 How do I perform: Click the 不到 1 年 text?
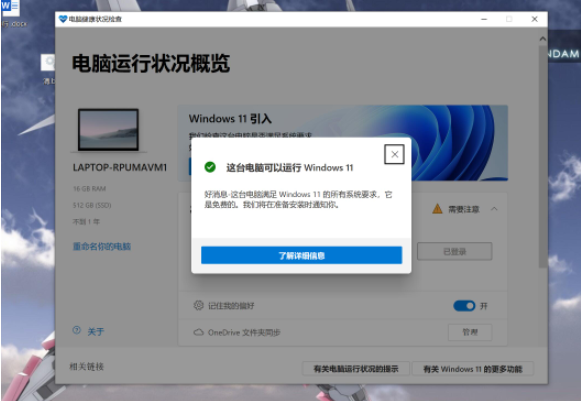pyautogui.click(x=86, y=222)
